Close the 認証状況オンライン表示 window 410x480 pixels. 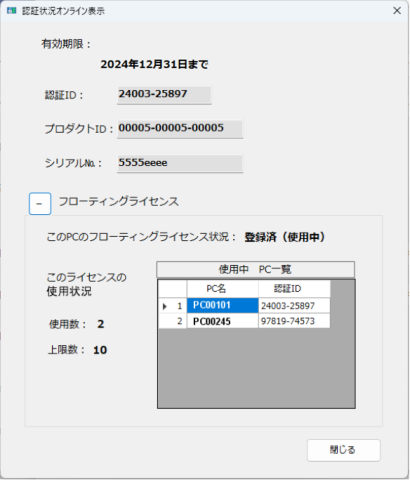[x=397, y=11]
